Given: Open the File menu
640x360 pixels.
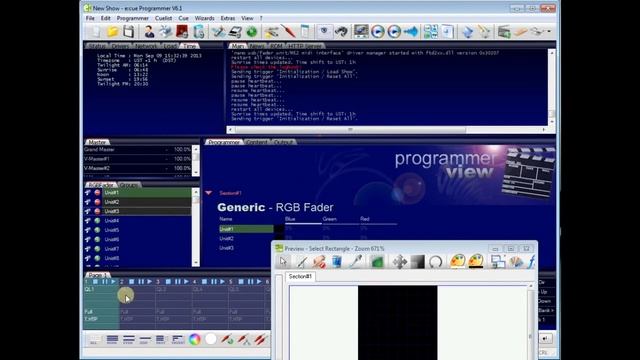Looking at the screenshot, I should coord(90,18).
